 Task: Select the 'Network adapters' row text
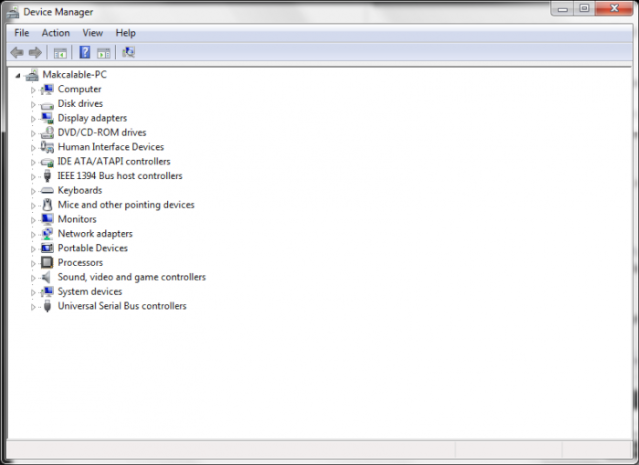coord(95,234)
